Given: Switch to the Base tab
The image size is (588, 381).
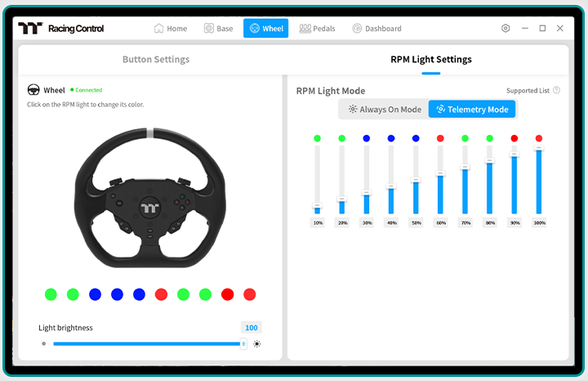Looking at the screenshot, I should click(x=219, y=29).
